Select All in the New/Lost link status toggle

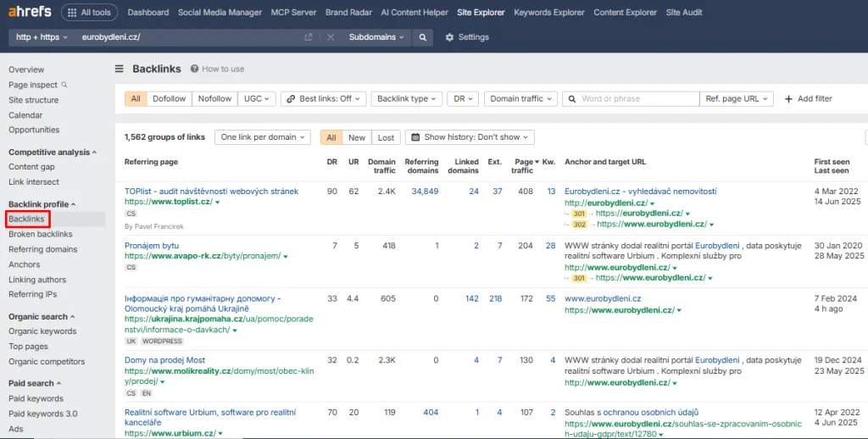pos(331,137)
